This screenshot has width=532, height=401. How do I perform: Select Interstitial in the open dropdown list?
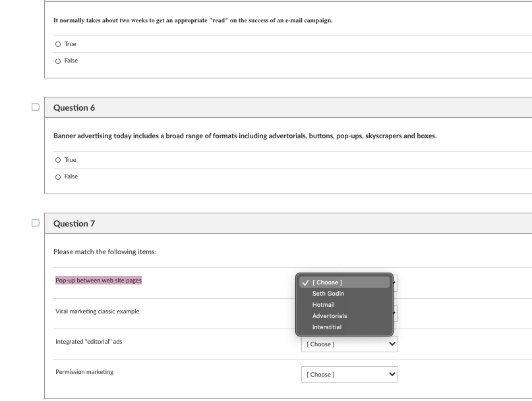click(x=327, y=327)
